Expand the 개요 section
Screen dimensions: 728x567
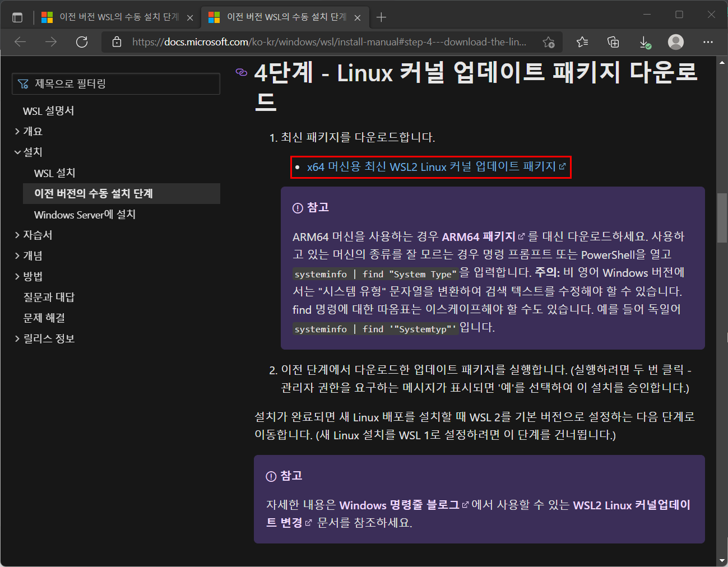pos(29,131)
